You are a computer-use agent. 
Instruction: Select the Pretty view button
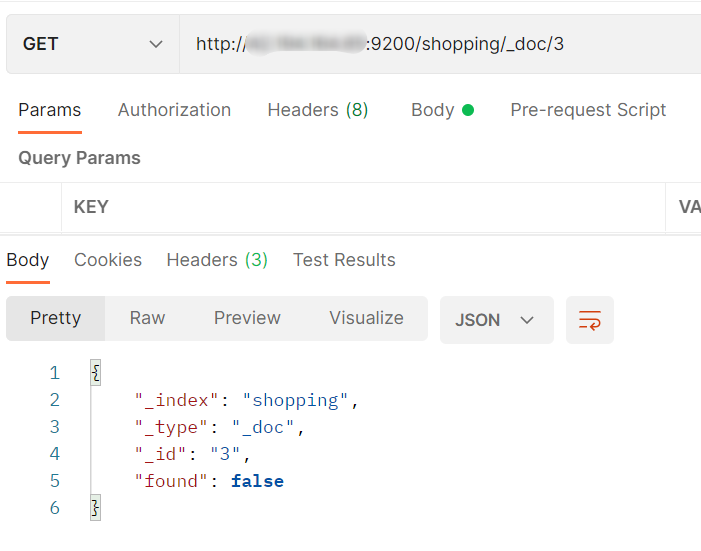[x=55, y=318]
